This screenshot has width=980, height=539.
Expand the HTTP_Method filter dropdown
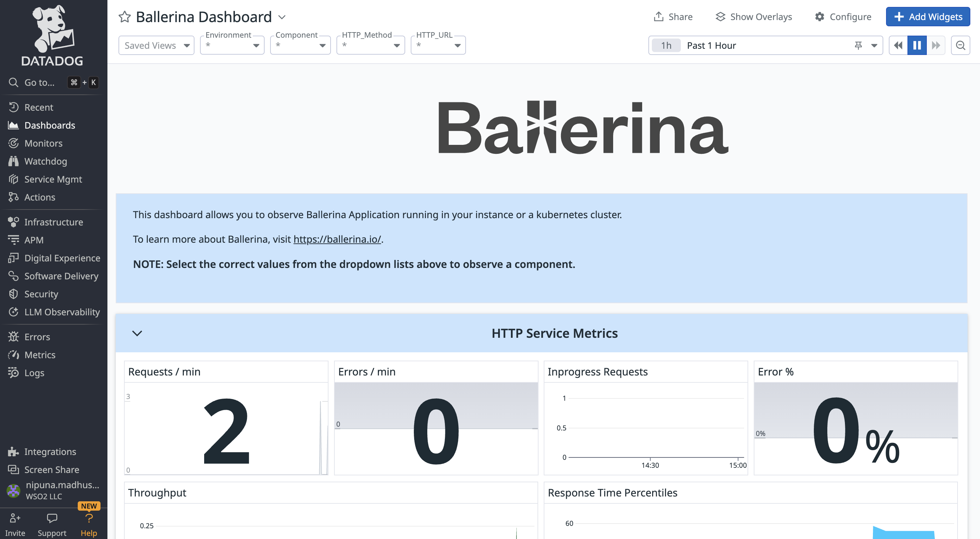coord(371,45)
